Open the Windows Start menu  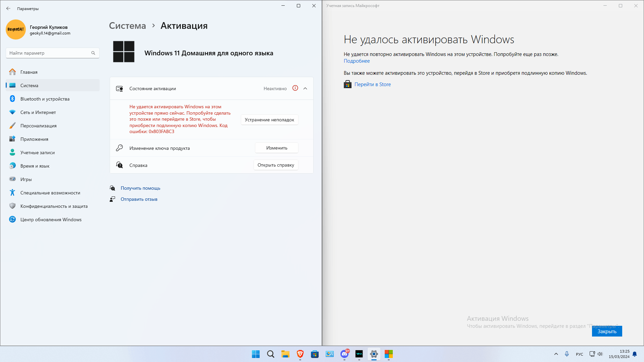[x=256, y=354]
